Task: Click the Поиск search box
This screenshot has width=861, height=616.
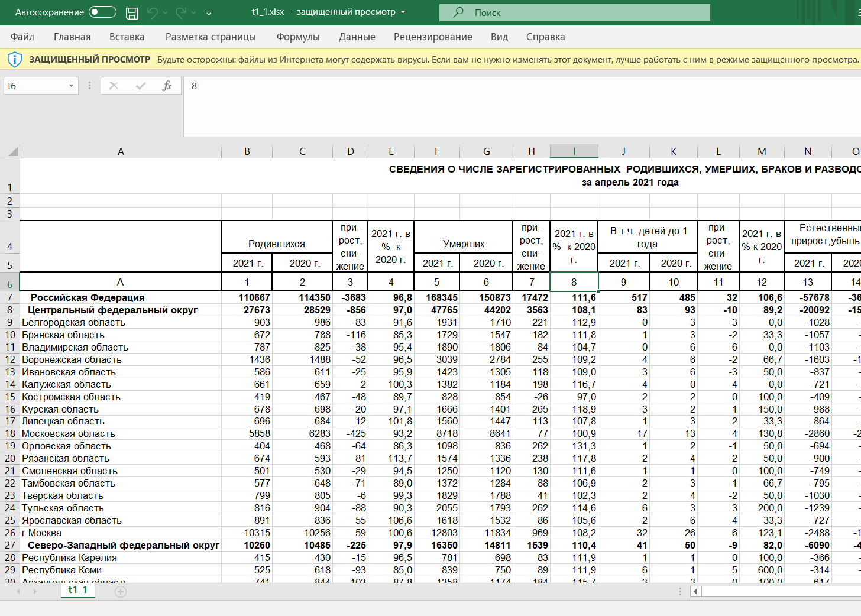Action: (575, 12)
